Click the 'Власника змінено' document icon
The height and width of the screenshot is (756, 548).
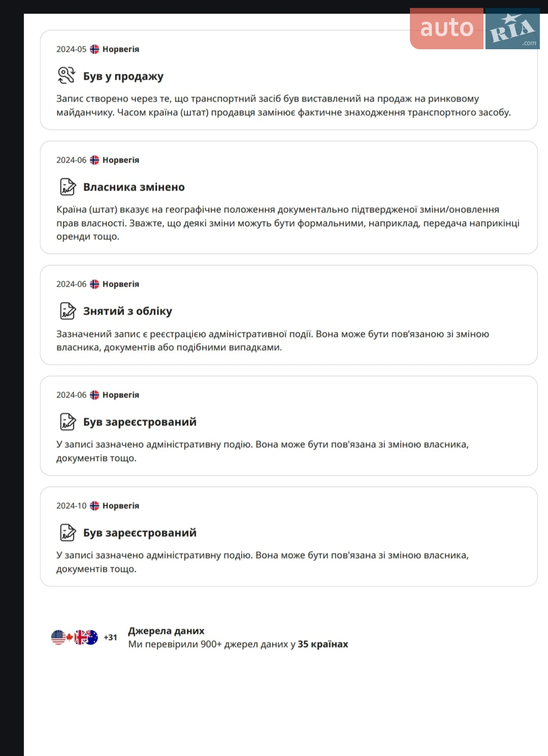click(x=68, y=187)
